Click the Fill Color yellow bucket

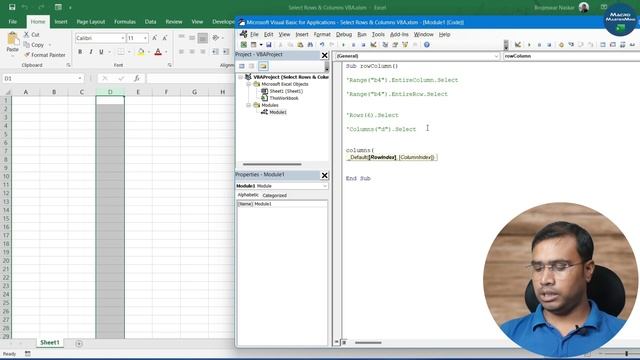pos(140,52)
